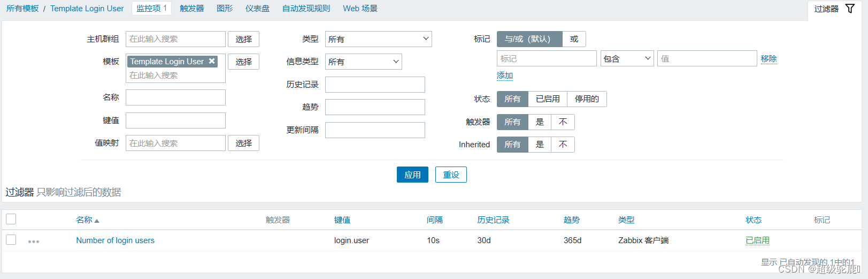
Task: Set Inherited filter to 是
Action: (540, 145)
